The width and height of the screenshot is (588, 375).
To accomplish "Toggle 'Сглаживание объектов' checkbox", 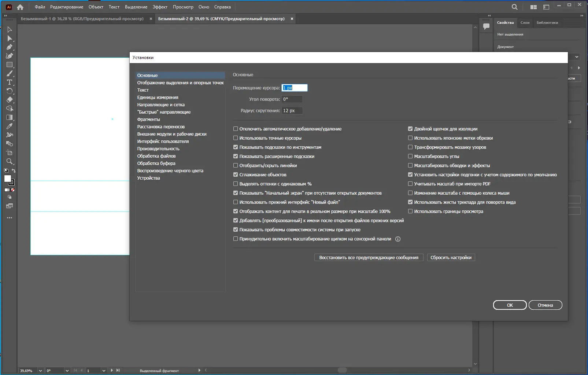I will (236, 175).
